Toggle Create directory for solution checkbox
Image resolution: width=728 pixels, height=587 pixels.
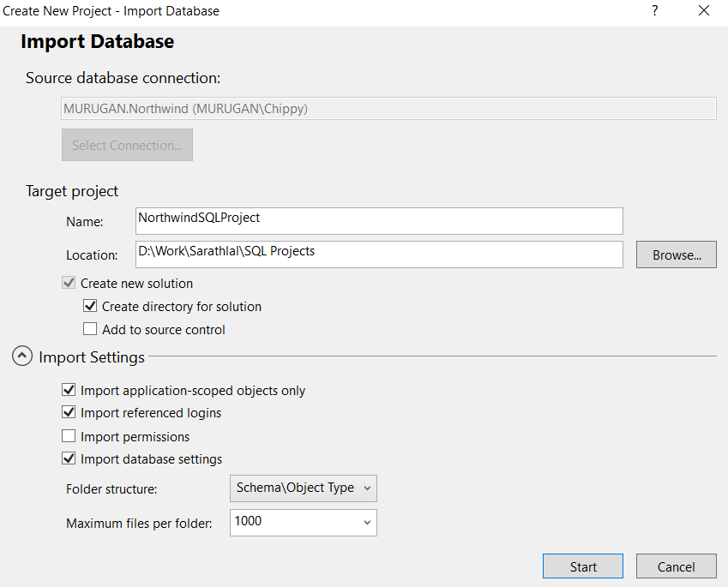point(90,306)
